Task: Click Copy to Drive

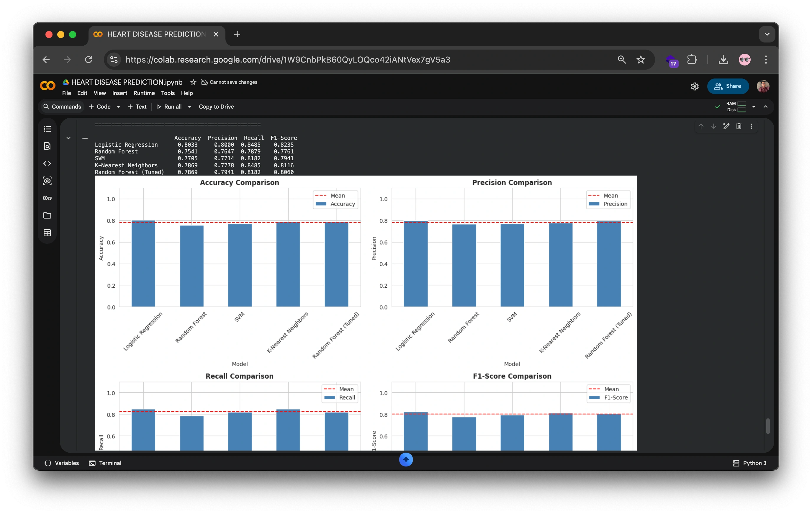Action: [x=216, y=107]
